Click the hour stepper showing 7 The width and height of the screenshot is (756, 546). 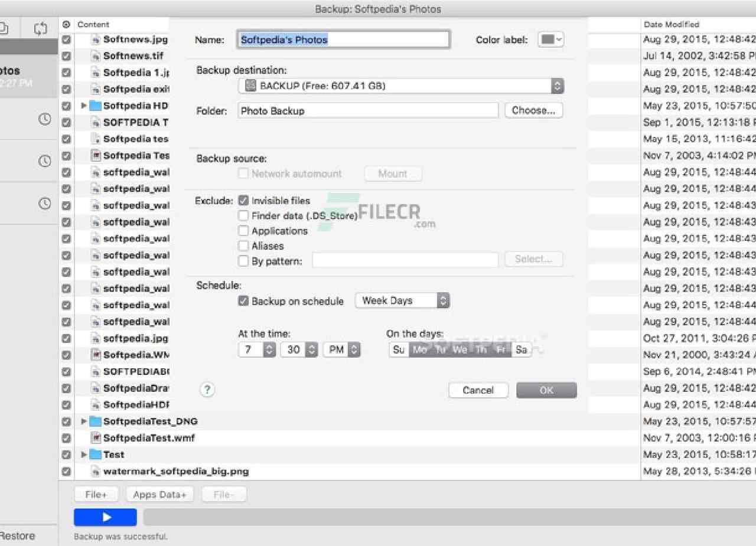point(269,349)
